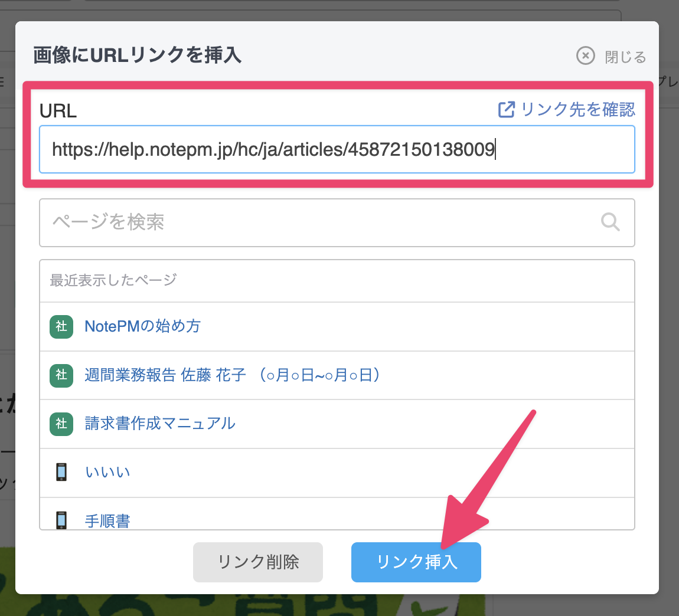
Task: Open the リンク先を確認 link
Action: click(577, 109)
